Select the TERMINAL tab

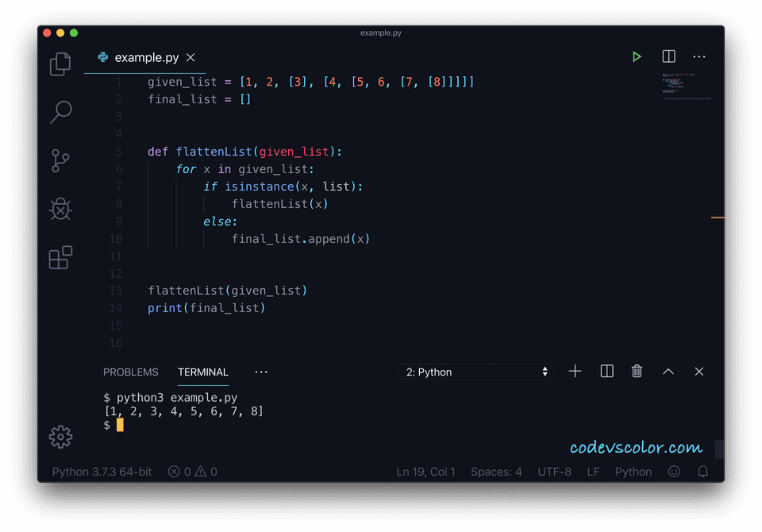(x=202, y=372)
